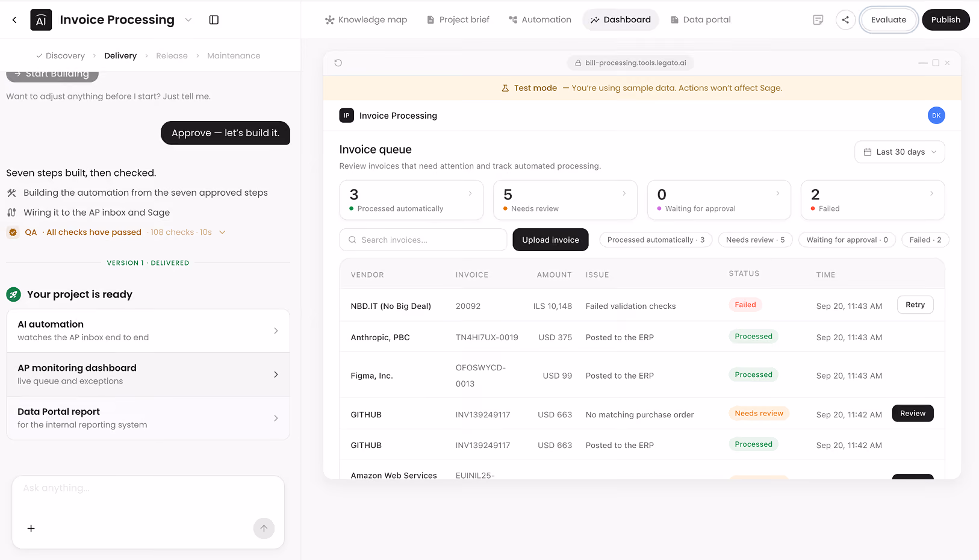Screen dimensions: 979x560
Task: Click the Search invoices field
Action: click(423, 240)
